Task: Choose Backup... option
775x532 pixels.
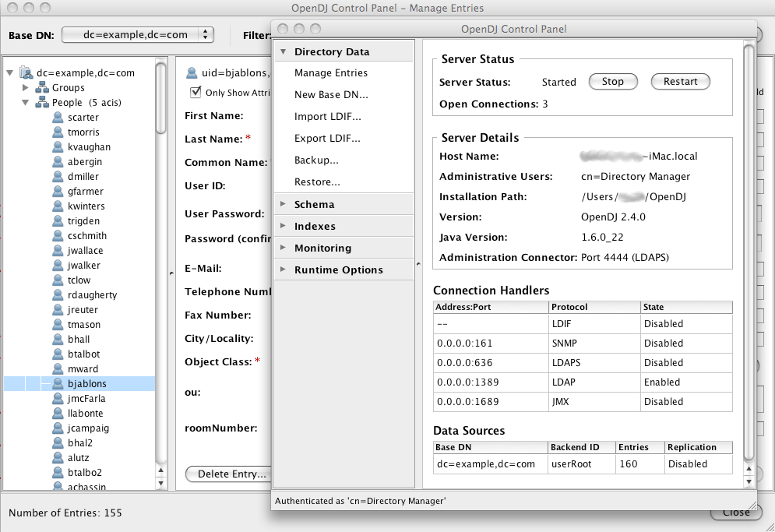Action: (316, 160)
